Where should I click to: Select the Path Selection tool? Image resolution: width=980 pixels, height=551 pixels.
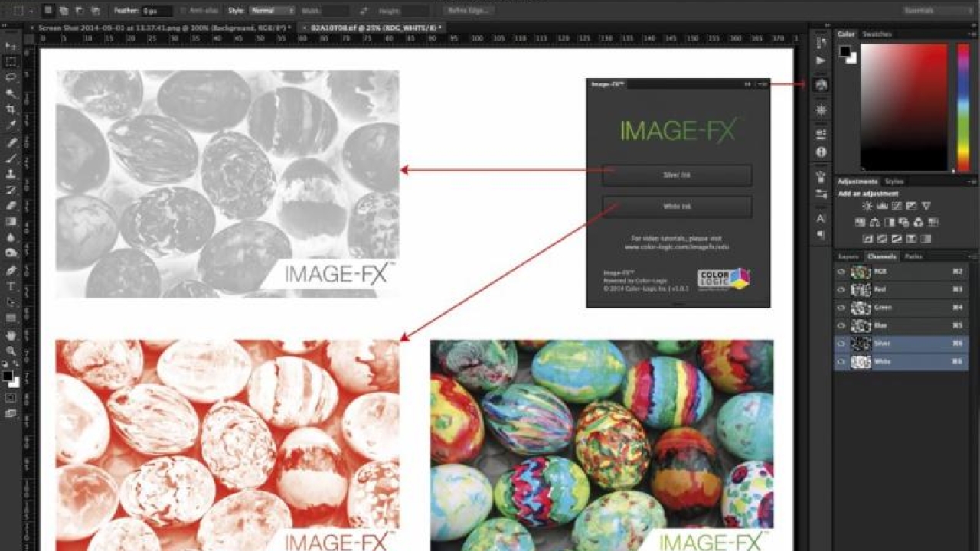tap(11, 302)
